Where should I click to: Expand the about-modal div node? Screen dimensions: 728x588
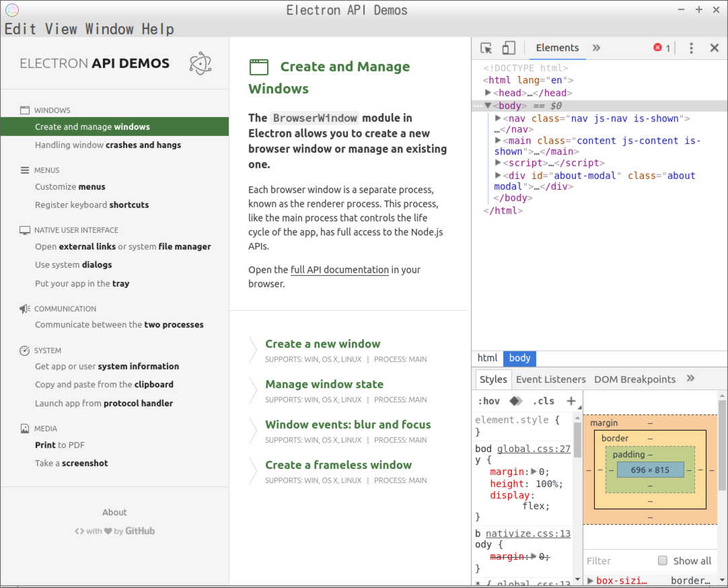pyautogui.click(x=497, y=176)
